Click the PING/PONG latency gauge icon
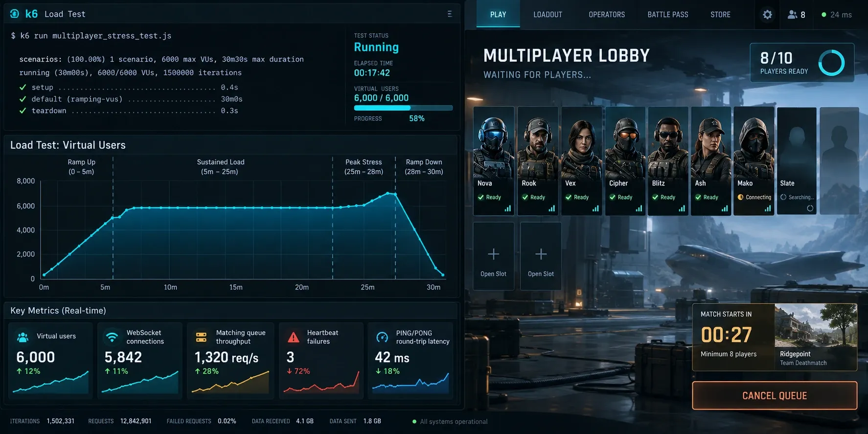The width and height of the screenshot is (868, 434). (x=382, y=337)
